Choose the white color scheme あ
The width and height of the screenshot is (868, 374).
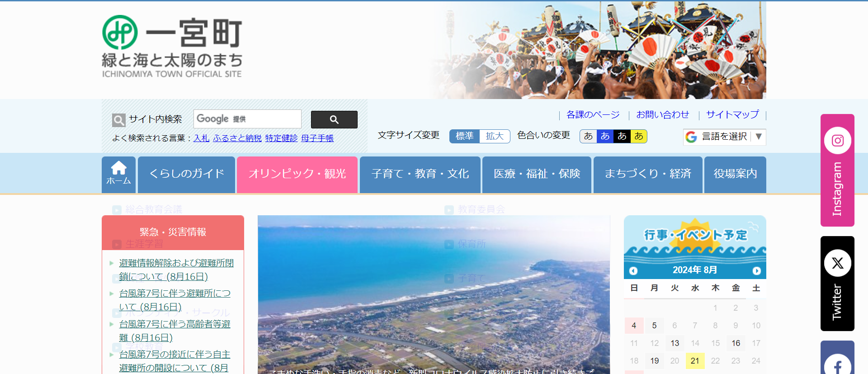coord(588,136)
